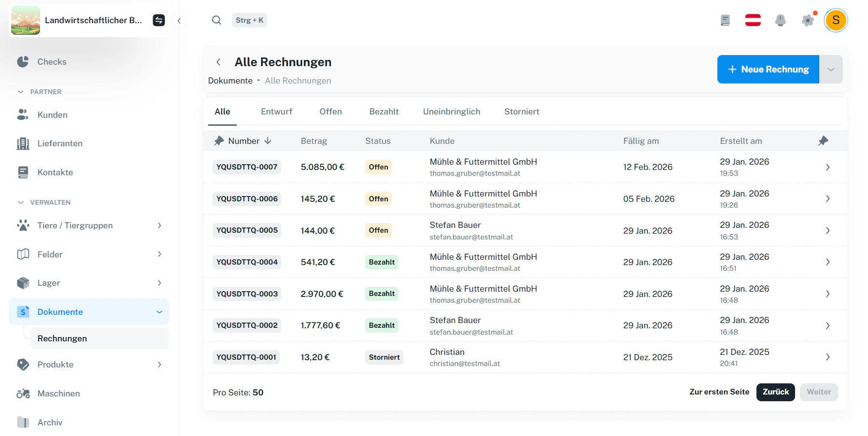Open Archiv in sidebar
This screenshot has width=868, height=436.
[x=89, y=422]
